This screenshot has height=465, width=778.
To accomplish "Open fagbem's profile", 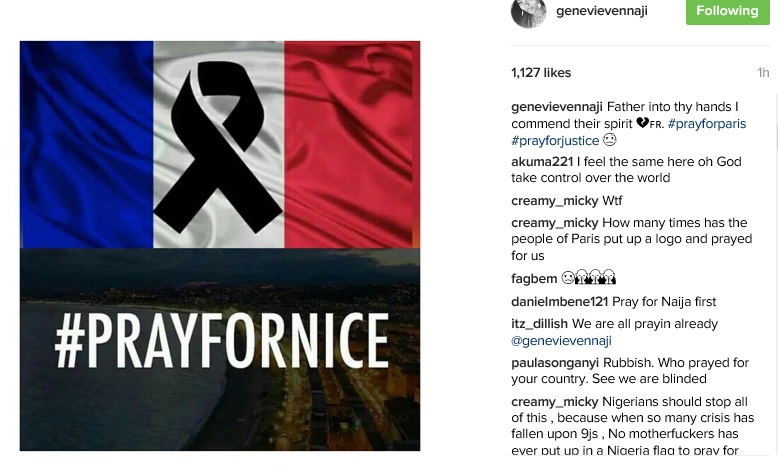I will 534,279.
